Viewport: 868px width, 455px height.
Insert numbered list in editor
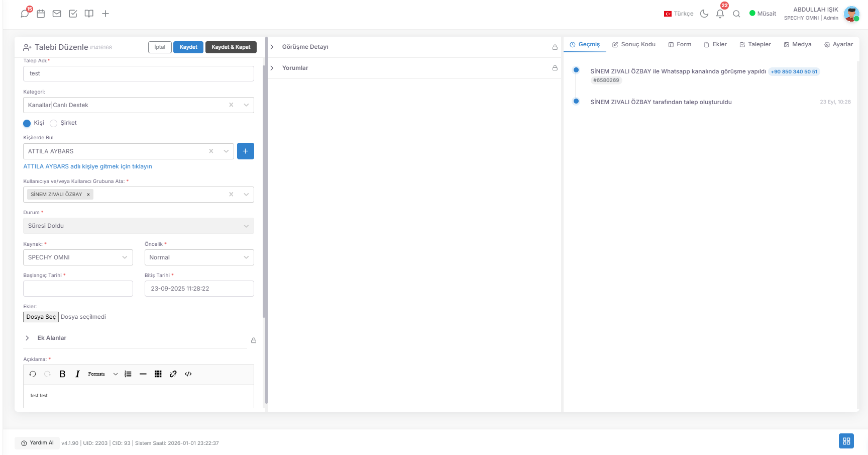(x=128, y=374)
